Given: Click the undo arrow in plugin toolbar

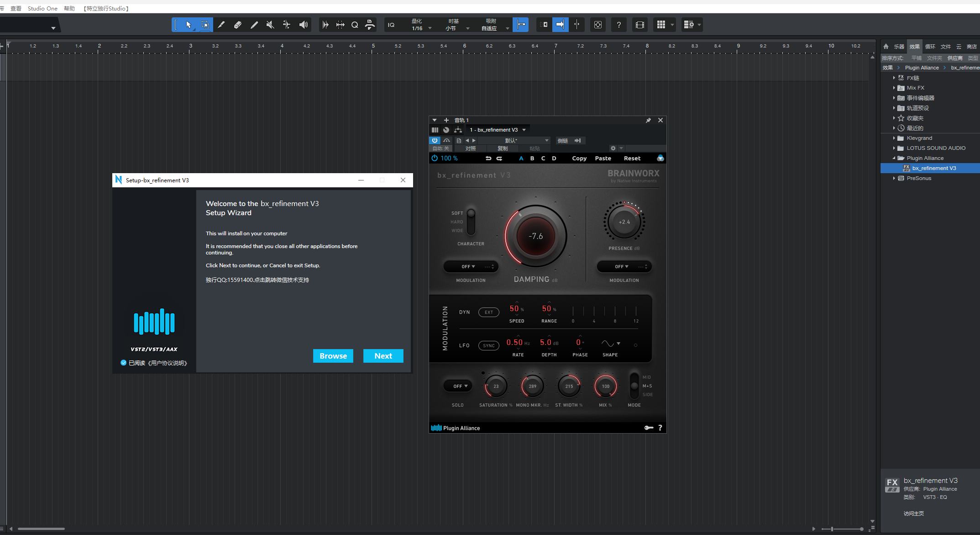Looking at the screenshot, I should click(488, 158).
